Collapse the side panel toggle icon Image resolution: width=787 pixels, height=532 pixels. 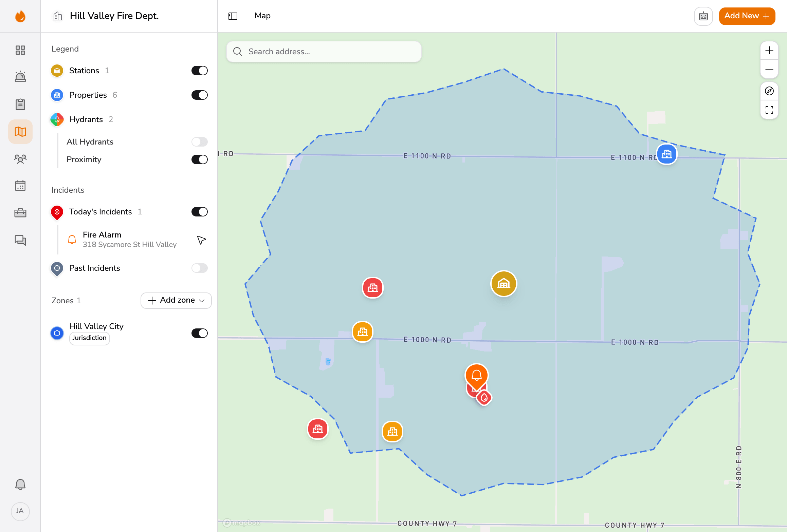pos(233,16)
